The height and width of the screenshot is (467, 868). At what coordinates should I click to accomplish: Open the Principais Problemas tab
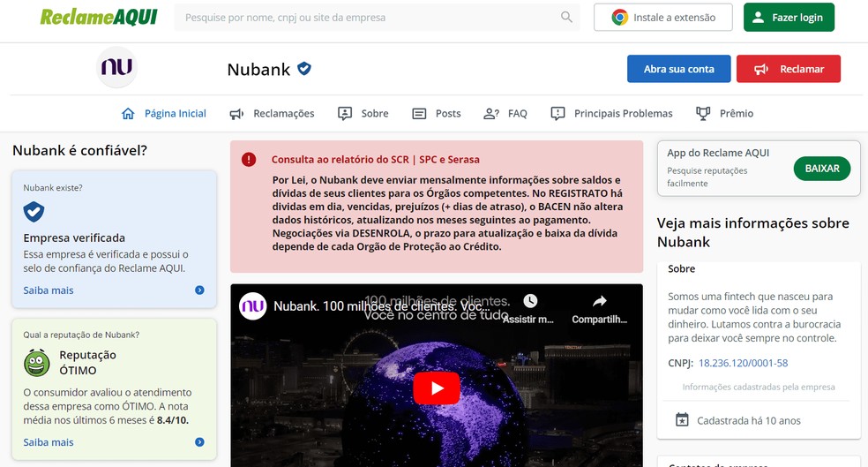(611, 114)
